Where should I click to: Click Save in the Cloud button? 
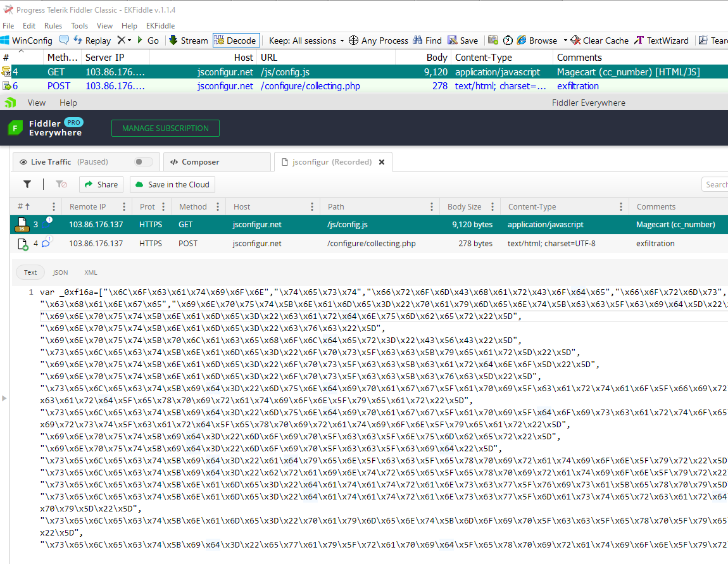coord(172,184)
